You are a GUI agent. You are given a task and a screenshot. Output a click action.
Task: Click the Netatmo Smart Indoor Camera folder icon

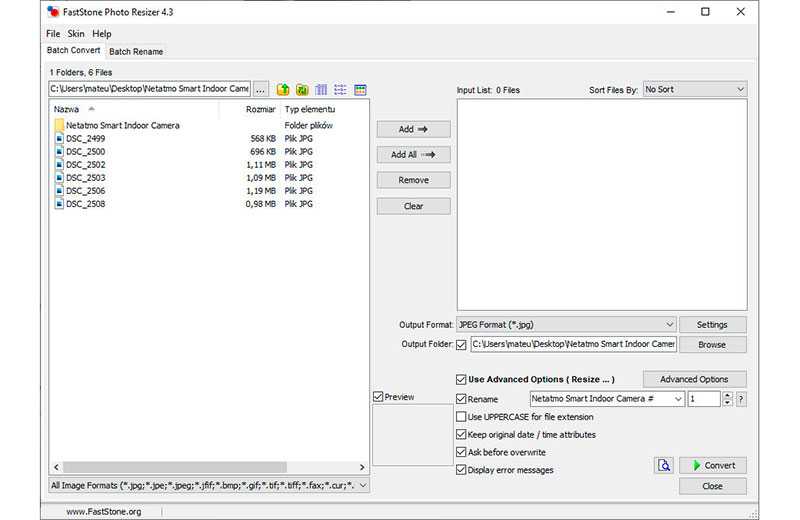(59, 125)
